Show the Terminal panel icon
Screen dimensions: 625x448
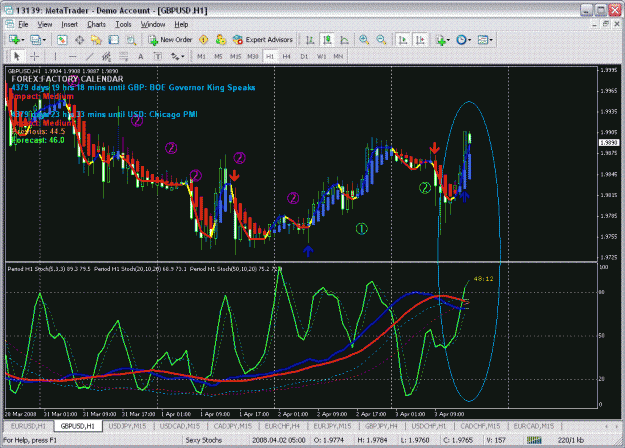(114, 40)
